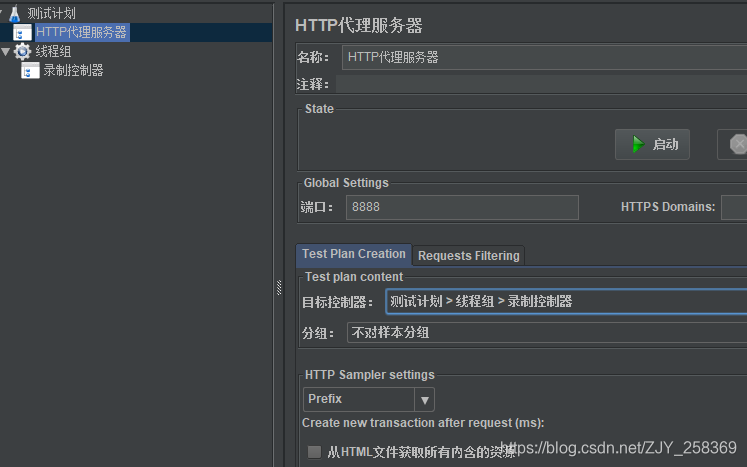The height and width of the screenshot is (467, 747).
Task: Click the 录制控制器 node icon
Action: (30, 71)
